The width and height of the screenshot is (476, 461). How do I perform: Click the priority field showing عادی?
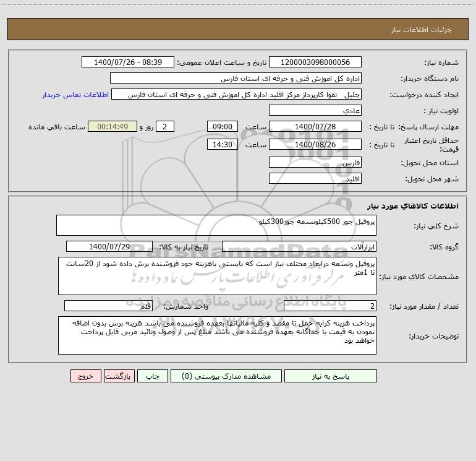(x=315, y=110)
